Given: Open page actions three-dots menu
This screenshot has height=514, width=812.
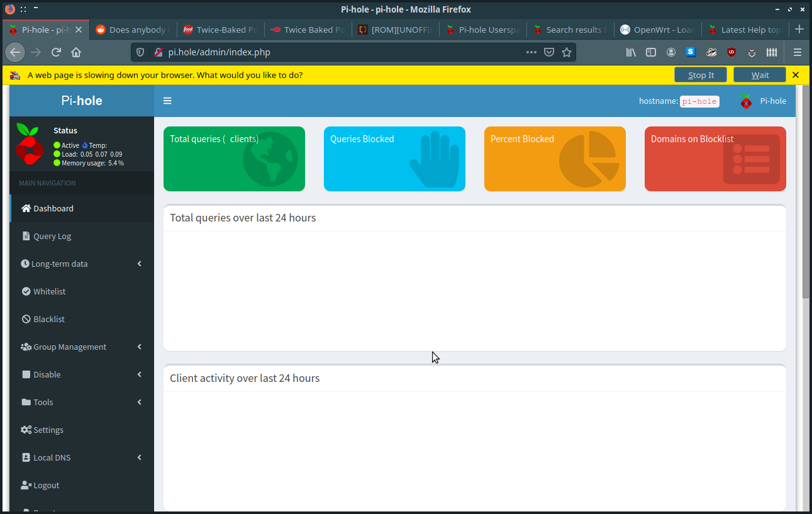Looking at the screenshot, I should [531, 52].
